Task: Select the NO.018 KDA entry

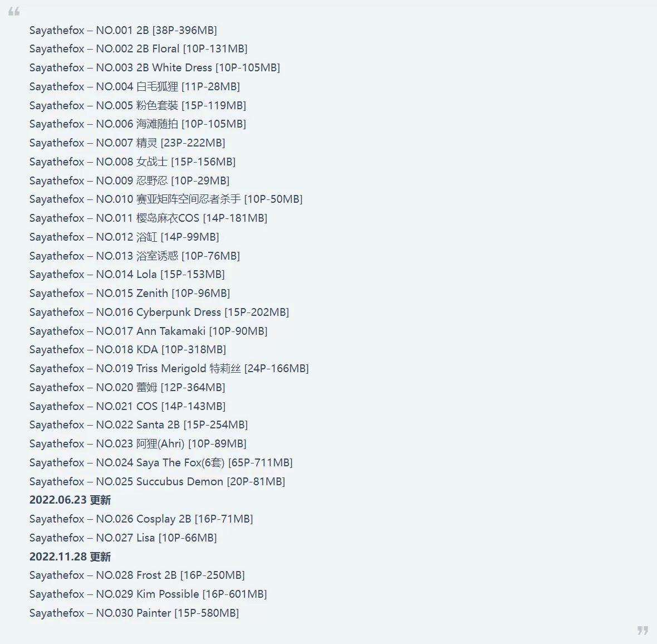Action: 128,349
